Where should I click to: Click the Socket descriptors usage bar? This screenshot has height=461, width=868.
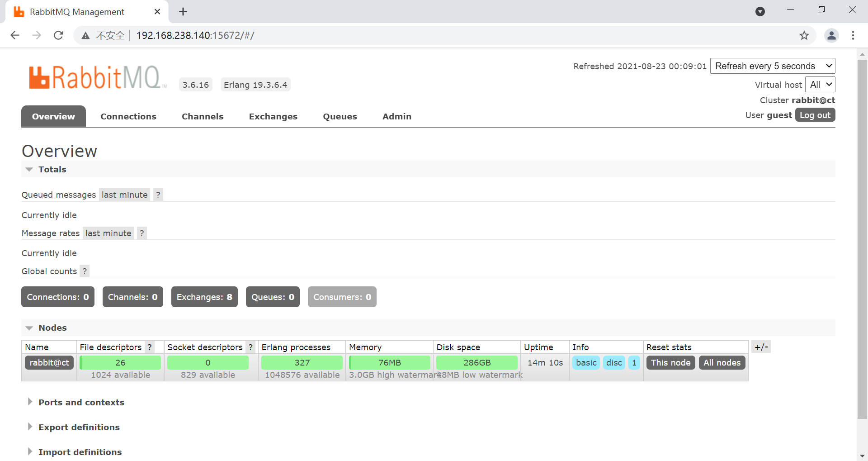208,363
